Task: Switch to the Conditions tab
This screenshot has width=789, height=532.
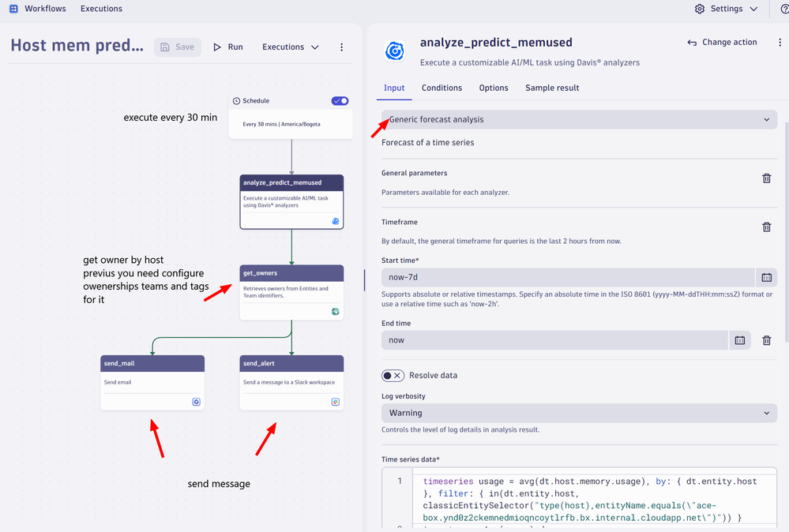Action: click(x=441, y=88)
